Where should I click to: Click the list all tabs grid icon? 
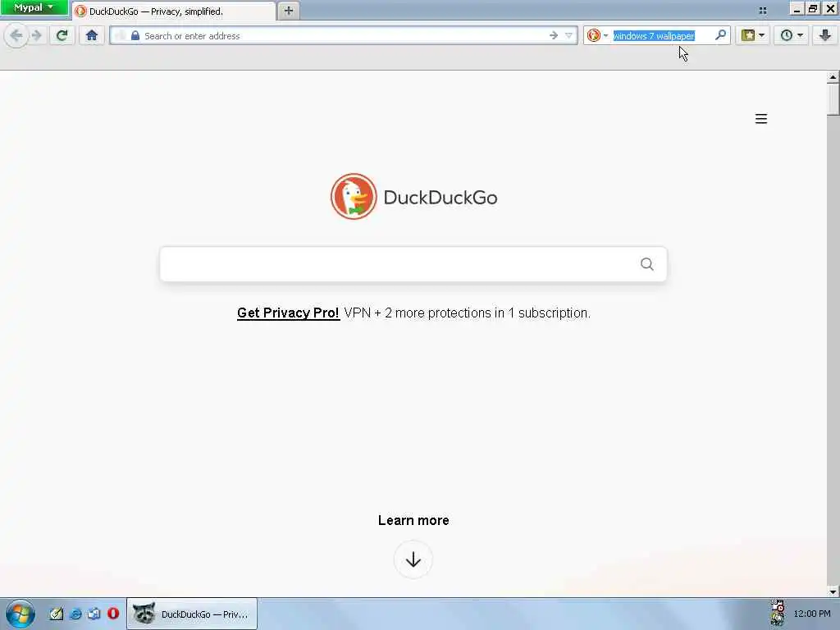762,10
